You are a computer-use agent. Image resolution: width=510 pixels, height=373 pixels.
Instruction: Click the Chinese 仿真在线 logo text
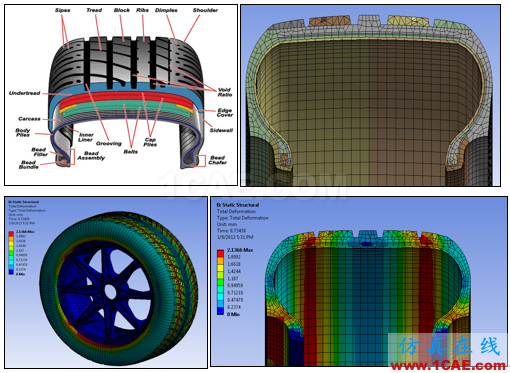(x=450, y=347)
